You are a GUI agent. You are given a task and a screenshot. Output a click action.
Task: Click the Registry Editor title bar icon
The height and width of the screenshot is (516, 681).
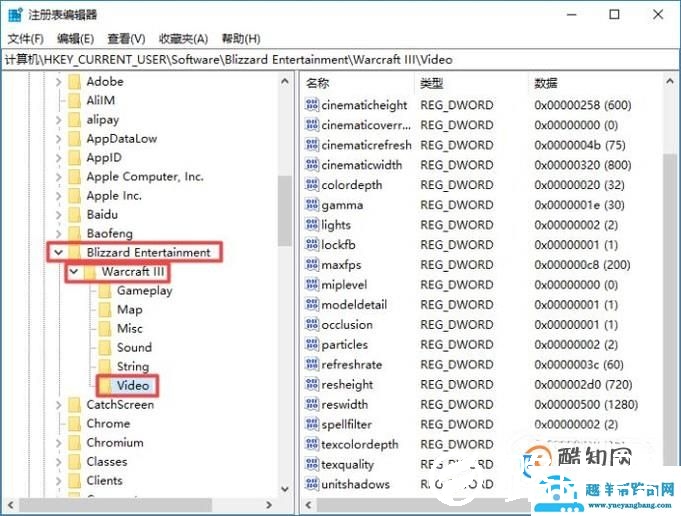(15, 15)
